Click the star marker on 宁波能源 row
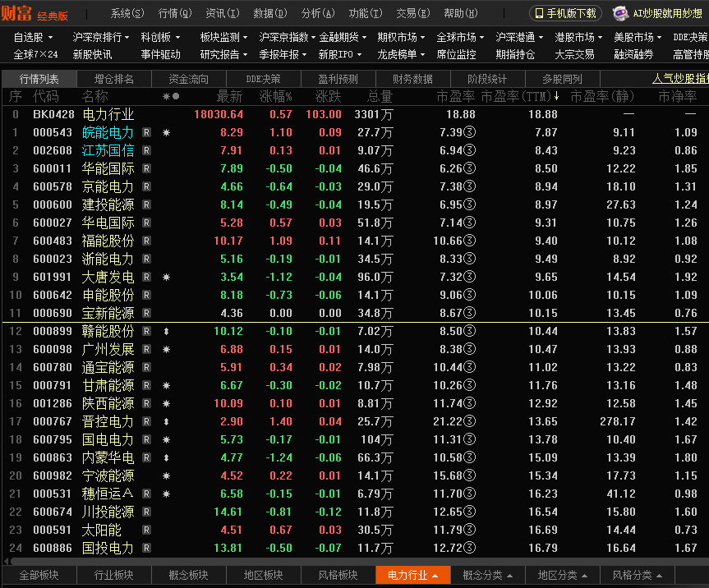The height and width of the screenshot is (588, 709). [167, 476]
